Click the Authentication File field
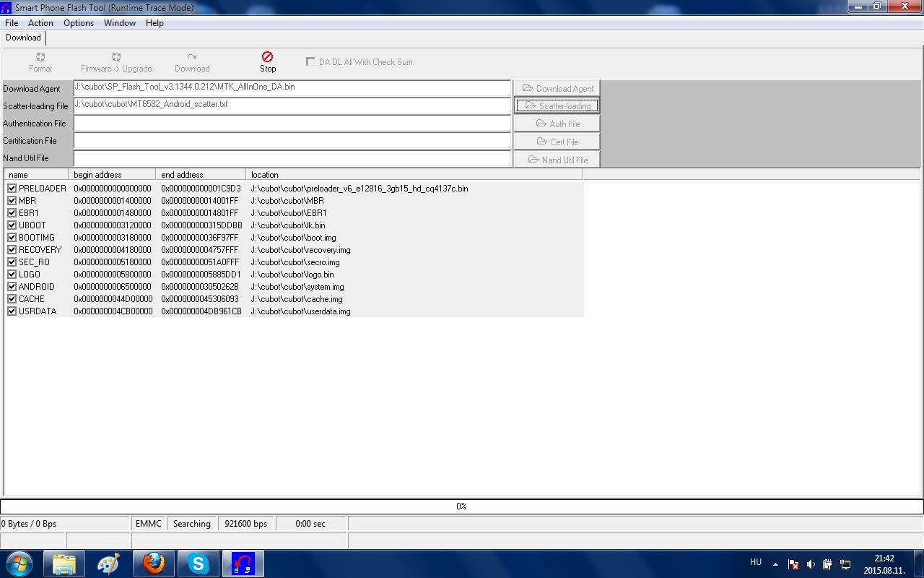The width and height of the screenshot is (924, 578). click(x=292, y=123)
